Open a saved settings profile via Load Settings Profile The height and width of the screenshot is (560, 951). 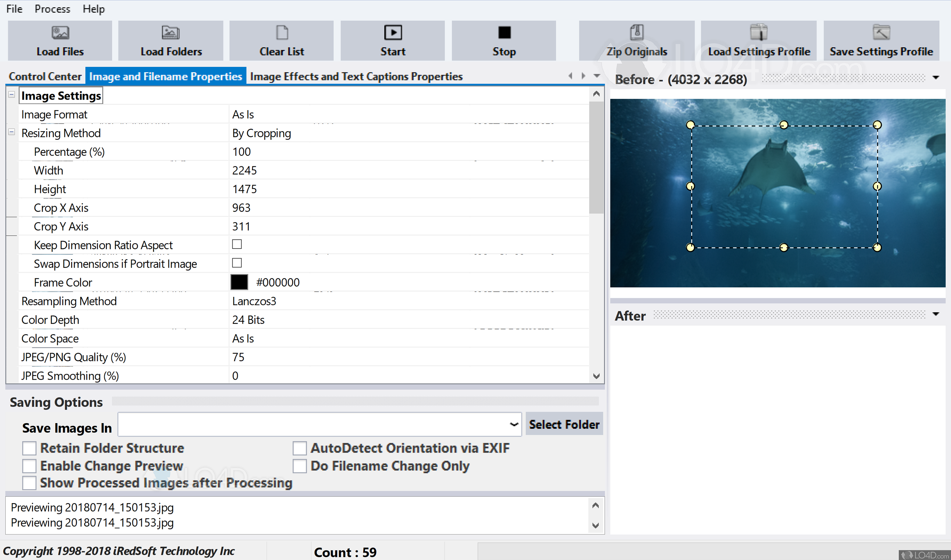pos(759,40)
